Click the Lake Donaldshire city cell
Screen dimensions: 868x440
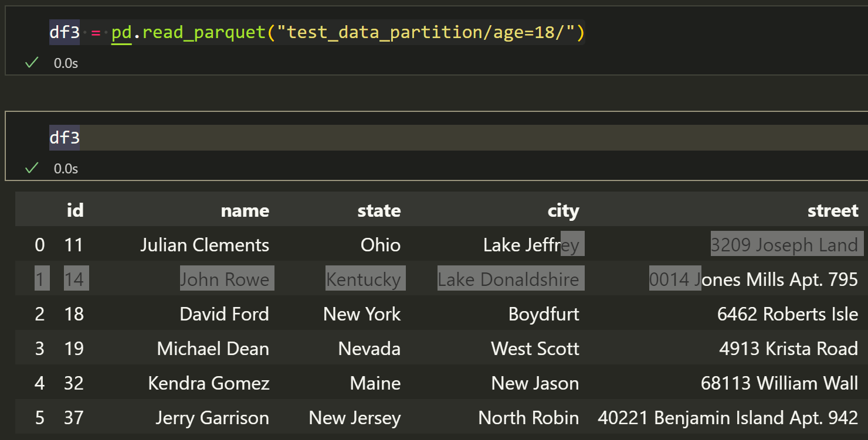508,279
